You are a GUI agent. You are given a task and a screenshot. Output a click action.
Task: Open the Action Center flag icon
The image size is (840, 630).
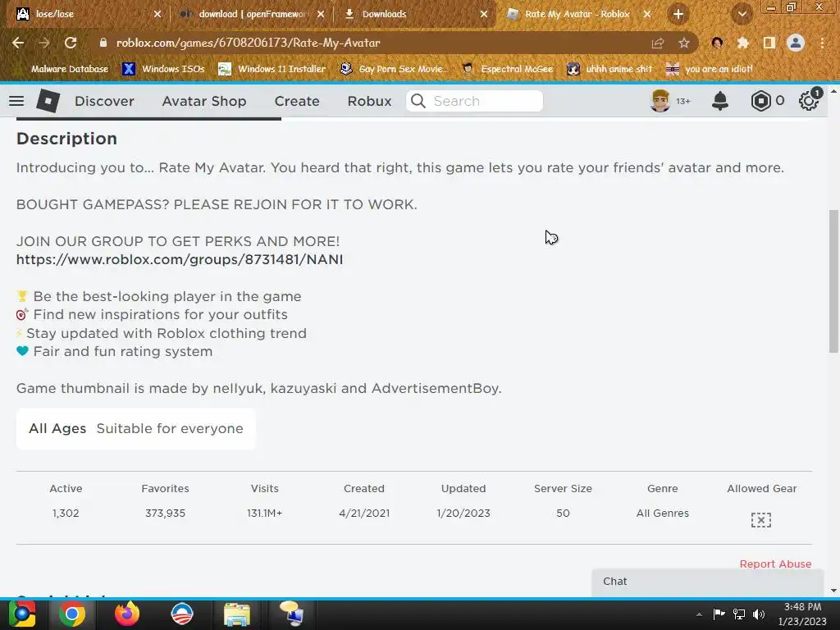[x=719, y=614]
